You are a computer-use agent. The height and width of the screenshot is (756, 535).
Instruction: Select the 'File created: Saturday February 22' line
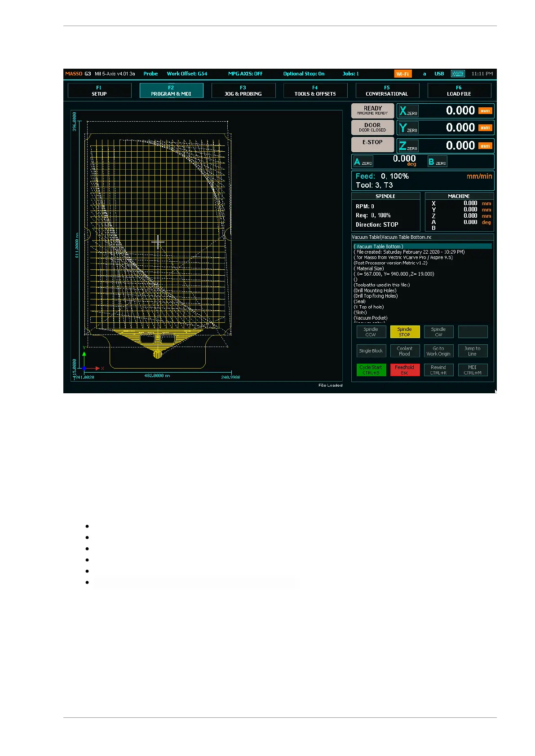click(x=409, y=252)
